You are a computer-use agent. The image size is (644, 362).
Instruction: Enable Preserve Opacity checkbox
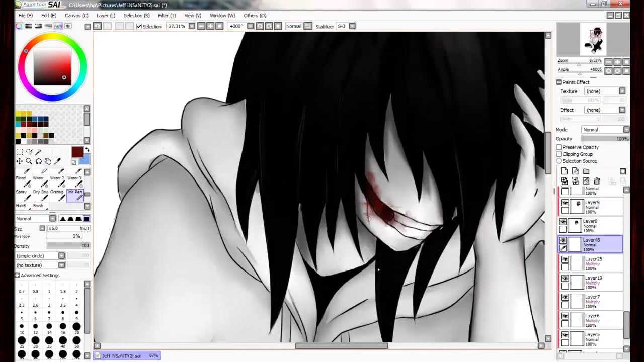pos(559,147)
